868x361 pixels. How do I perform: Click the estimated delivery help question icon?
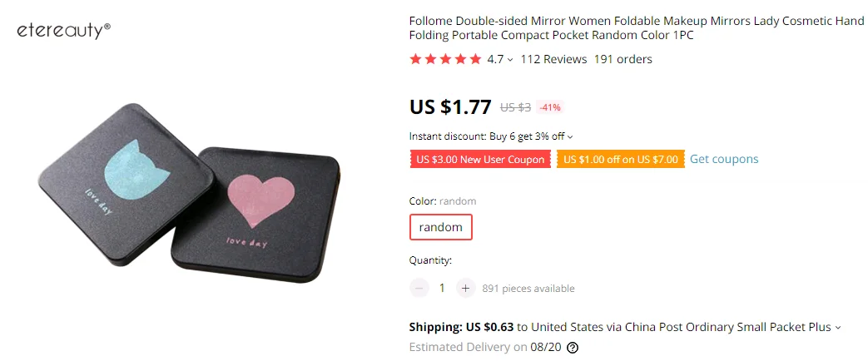[573, 348]
